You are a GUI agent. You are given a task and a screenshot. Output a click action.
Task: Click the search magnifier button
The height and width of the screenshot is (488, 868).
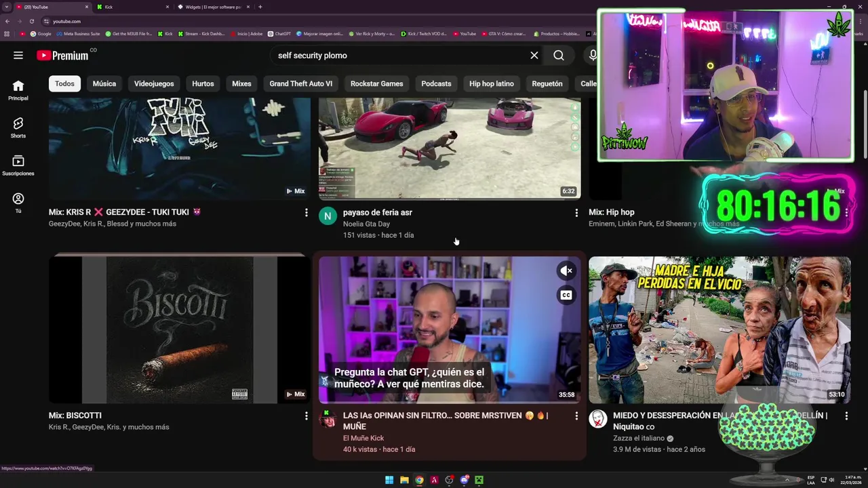click(x=559, y=56)
